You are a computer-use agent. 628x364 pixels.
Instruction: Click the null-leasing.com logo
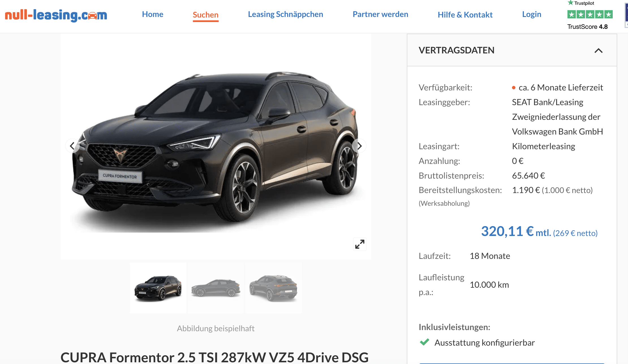[x=56, y=15]
